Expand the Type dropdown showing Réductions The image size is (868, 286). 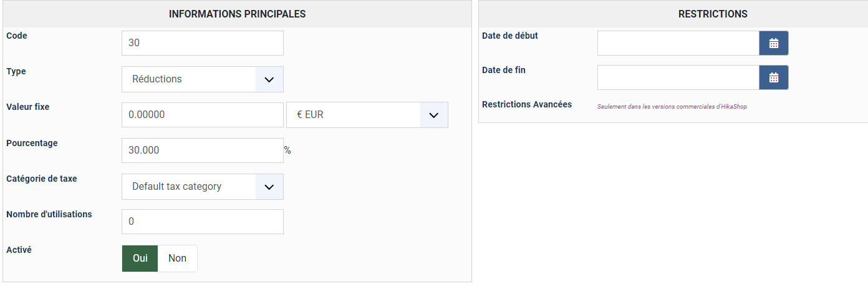(202, 79)
